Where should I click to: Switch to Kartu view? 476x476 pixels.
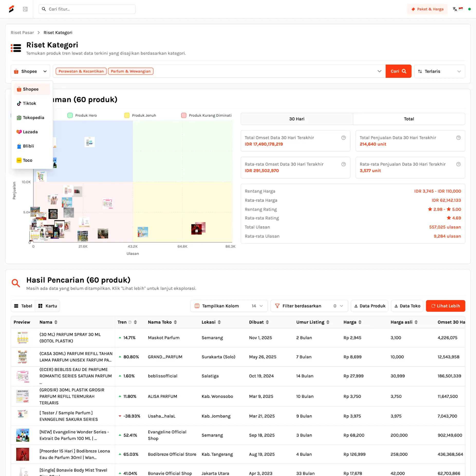(x=48, y=306)
